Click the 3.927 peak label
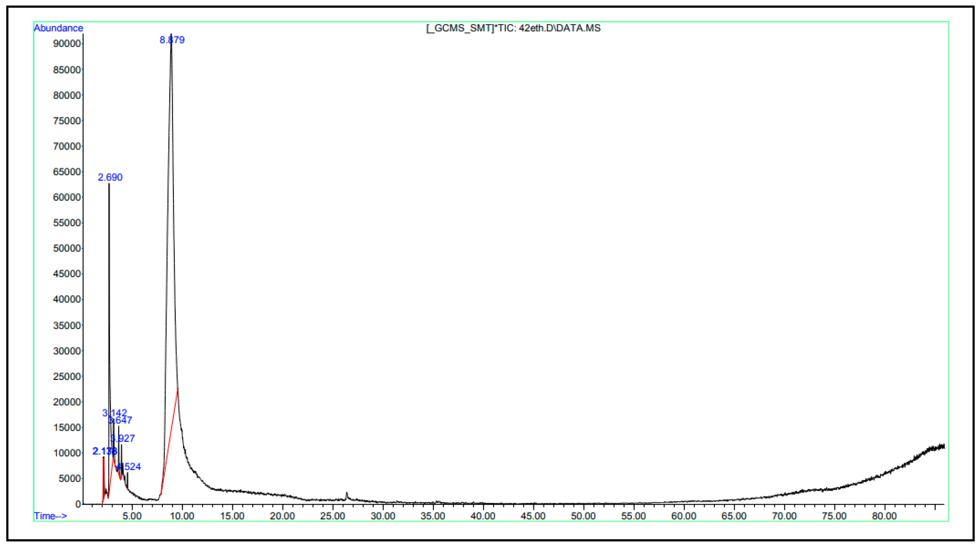Image resolution: width=980 pixels, height=546 pixels. tap(123, 439)
